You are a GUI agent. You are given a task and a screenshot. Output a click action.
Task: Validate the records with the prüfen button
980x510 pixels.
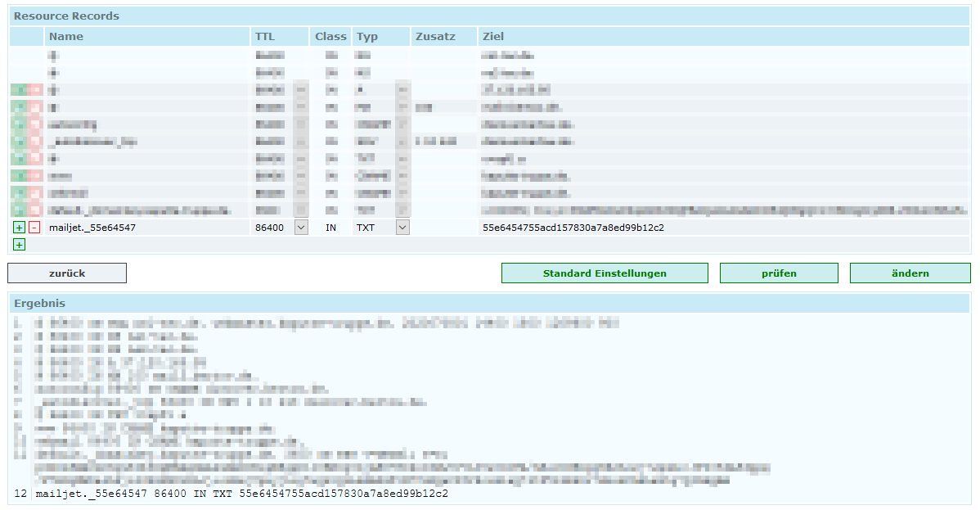(x=779, y=273)
